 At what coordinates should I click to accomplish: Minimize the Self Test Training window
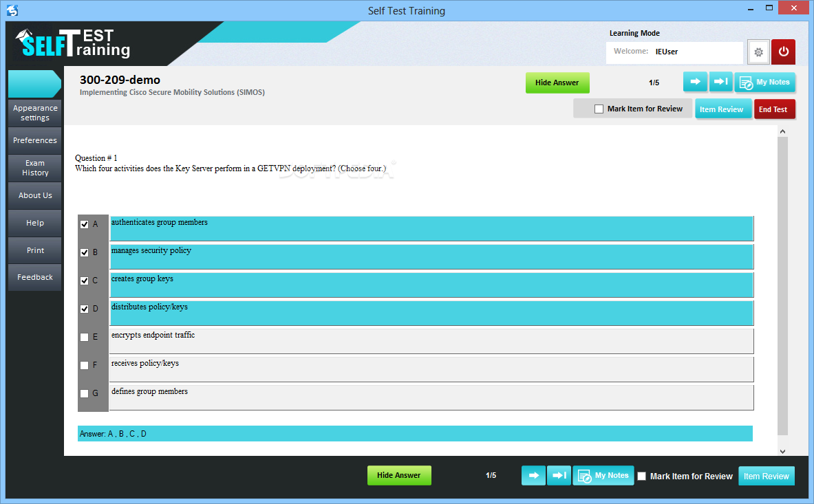(751, 8)
